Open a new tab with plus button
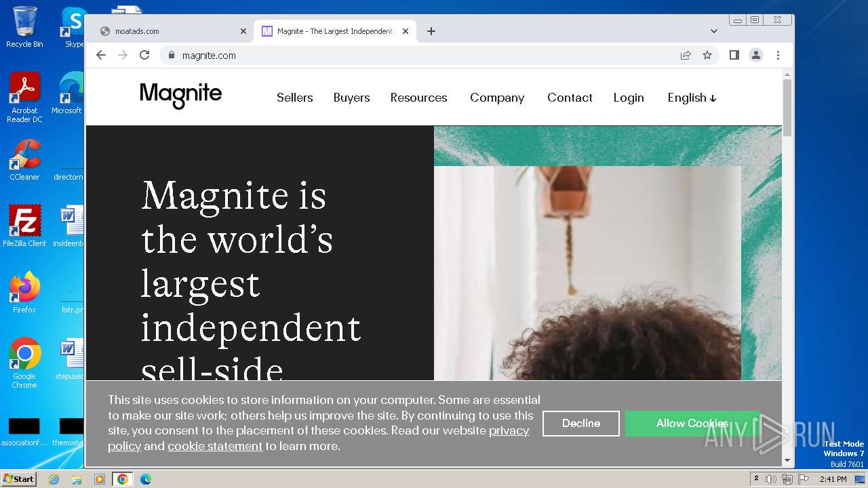Screen dimensions: 868x488 tap(431, 31)
